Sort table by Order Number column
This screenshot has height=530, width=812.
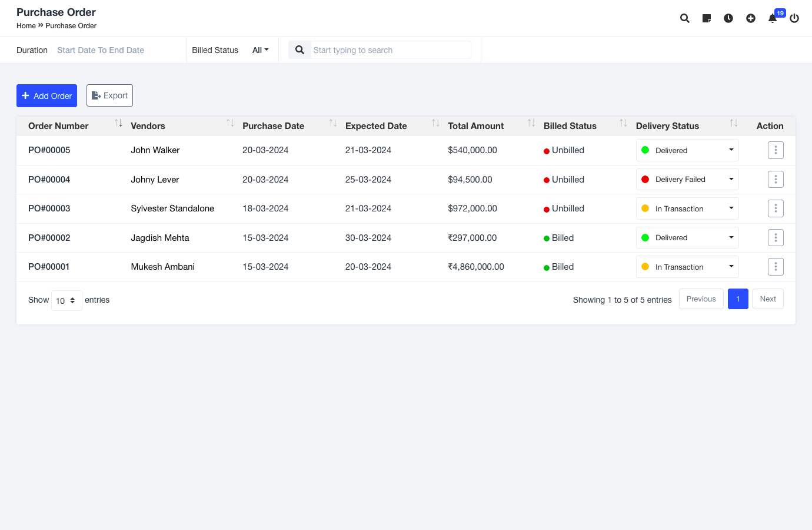[59, 126]
